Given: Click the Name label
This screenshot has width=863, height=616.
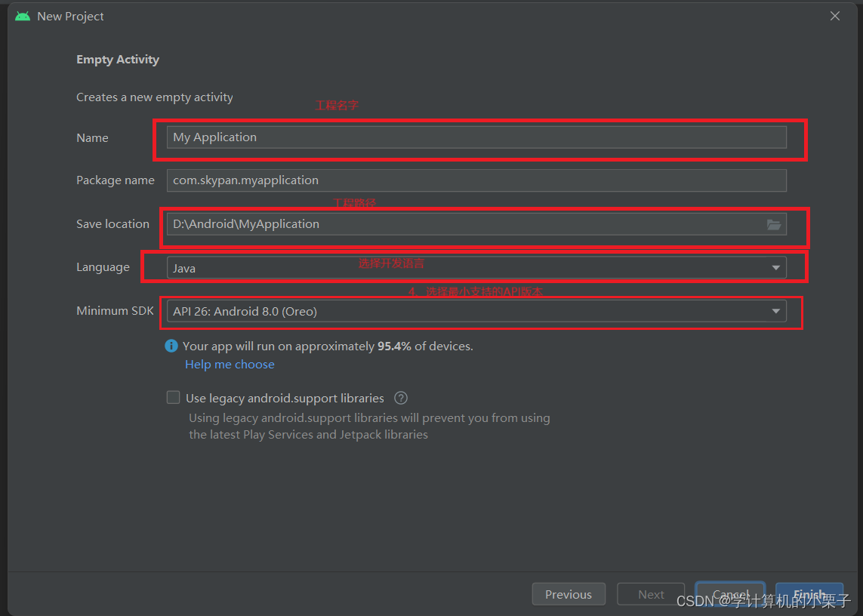Looking at the screenshot, I should pos(92,137).
